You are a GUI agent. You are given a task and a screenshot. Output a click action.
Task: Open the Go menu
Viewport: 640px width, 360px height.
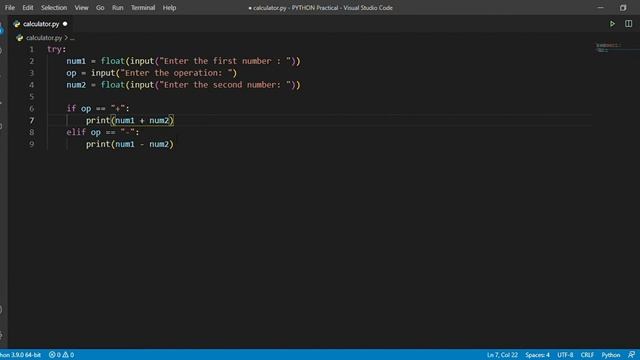tap(100, 8)
